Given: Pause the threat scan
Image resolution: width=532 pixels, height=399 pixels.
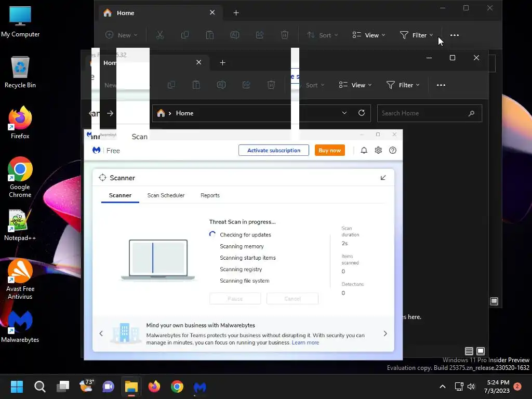Looking at the screenshot, I should (235, 299).
